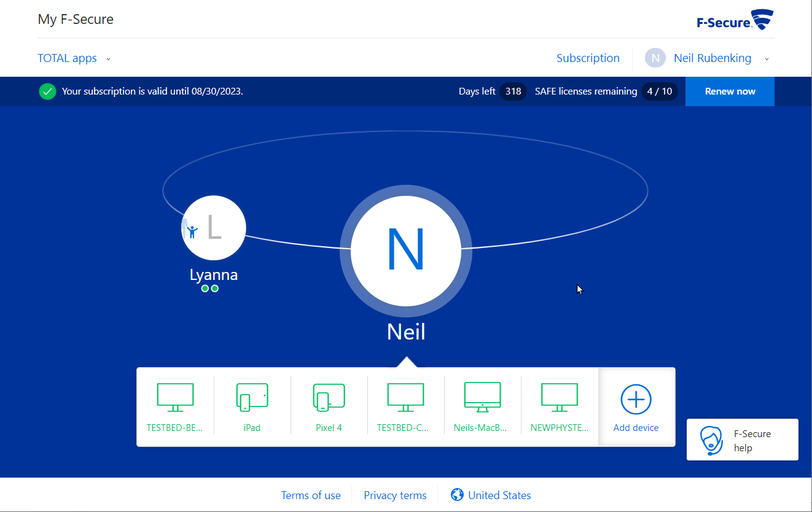The image size is (812, 512).
Task: Click the Add device label
Action: coord(636,428)
